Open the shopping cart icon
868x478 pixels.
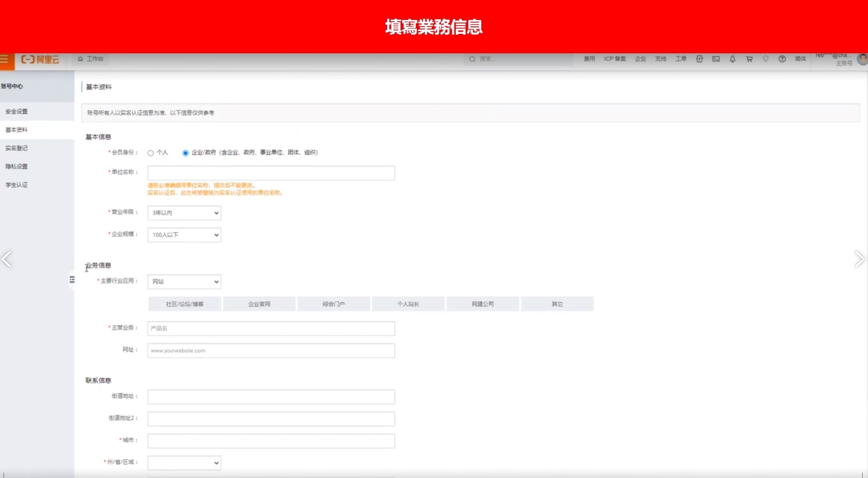pyautogui.click(x=749, y=59)
